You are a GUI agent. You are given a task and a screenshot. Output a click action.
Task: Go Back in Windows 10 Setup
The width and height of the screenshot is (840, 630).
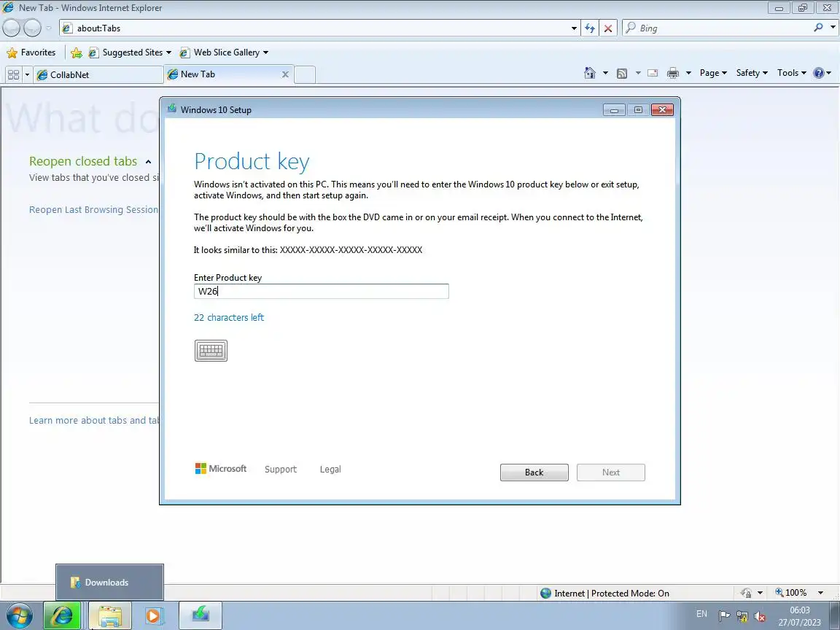click(534, 472)
